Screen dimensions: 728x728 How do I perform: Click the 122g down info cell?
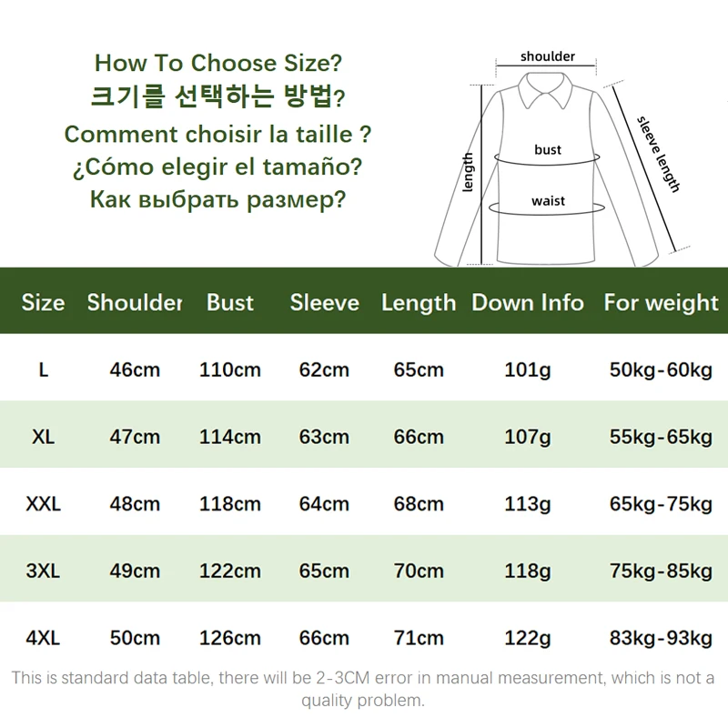pos(528,639)
